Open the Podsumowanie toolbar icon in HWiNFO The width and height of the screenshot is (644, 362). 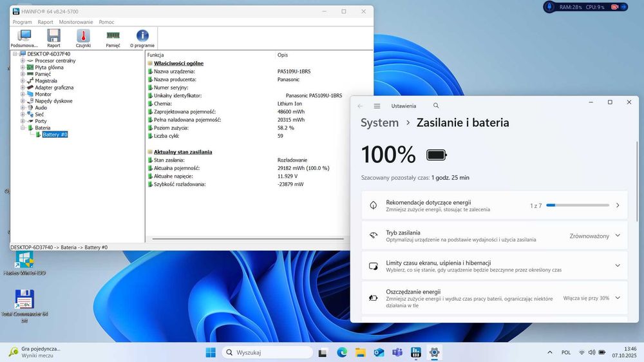(x=24, y=38)
